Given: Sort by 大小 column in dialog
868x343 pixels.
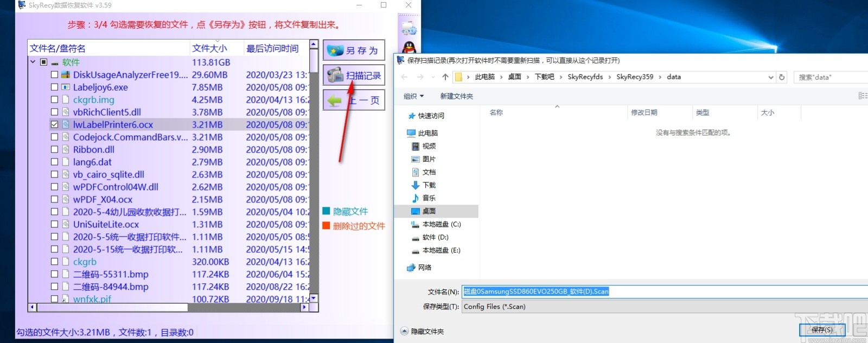Looking at the screenshot, I should 779,112.
